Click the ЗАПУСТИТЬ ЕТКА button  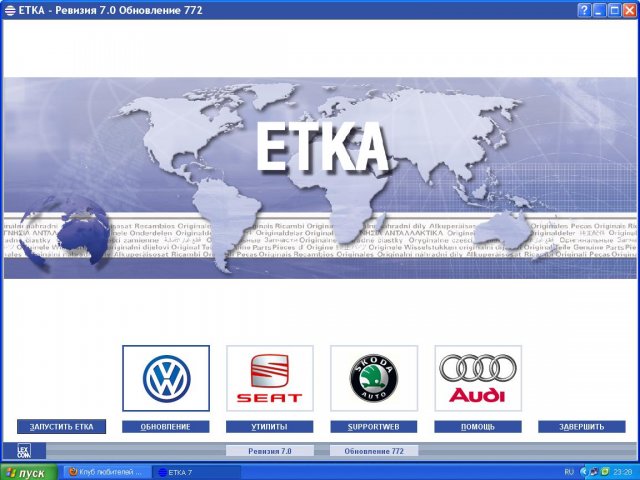(x=61, y=427)
